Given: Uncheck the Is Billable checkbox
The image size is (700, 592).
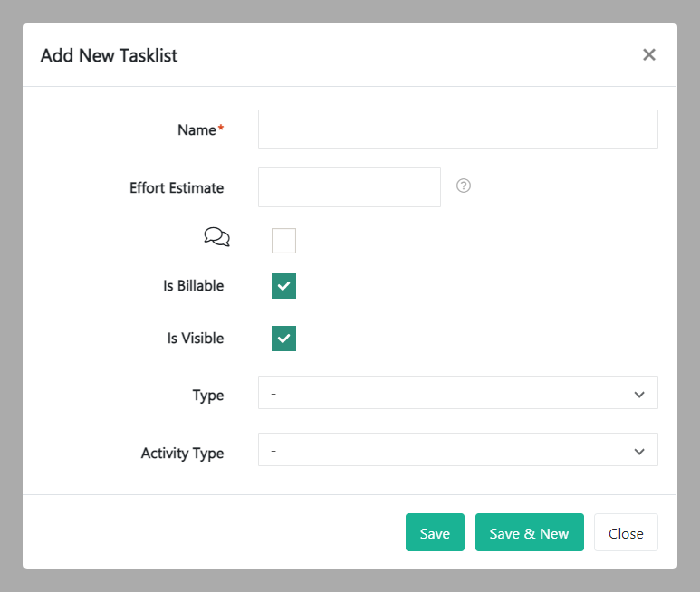Looking at the screenshot, I should pyautogui.click(x=283, y=286).
